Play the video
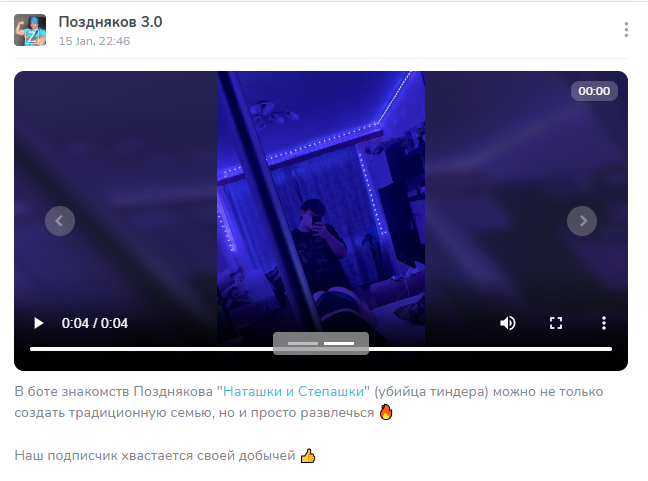 pyautogui.click(x=38, y=323)
